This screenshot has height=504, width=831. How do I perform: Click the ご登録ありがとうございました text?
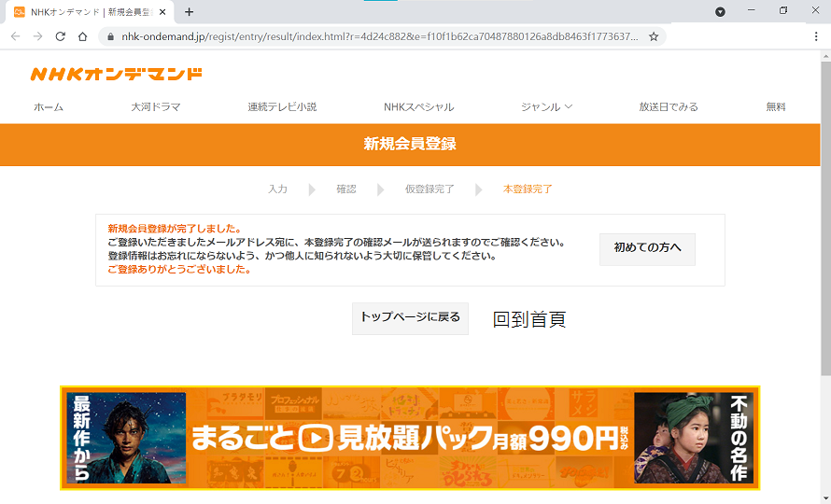click(179, 269)
